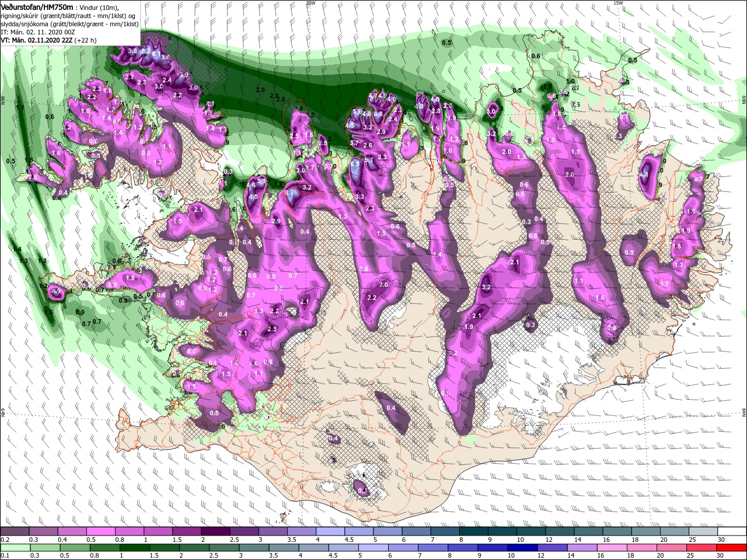Select the dark purple swatch between 2 and 2.5, upper row
This screenshot has height=560, width=747.
tap(216, 531)
